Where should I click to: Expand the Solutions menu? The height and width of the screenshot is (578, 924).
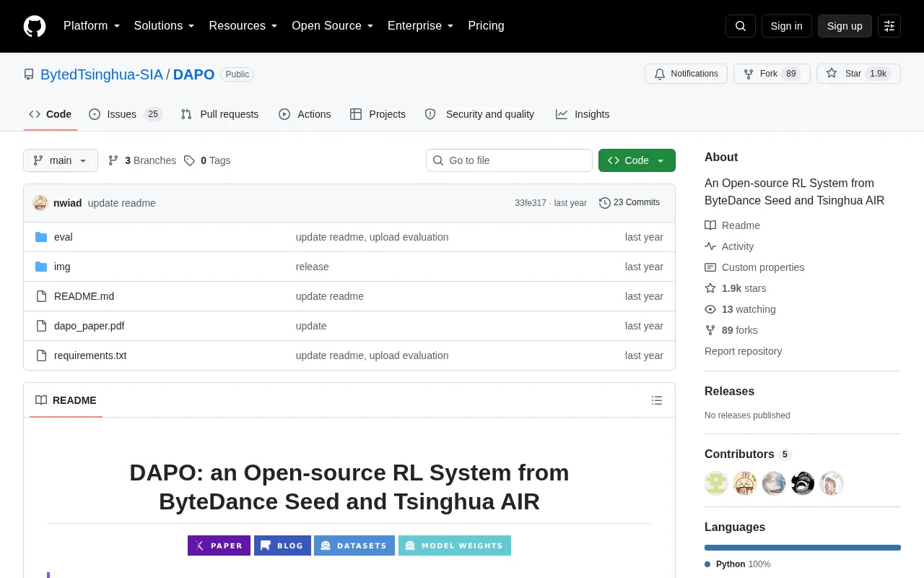tap(165, 26)
